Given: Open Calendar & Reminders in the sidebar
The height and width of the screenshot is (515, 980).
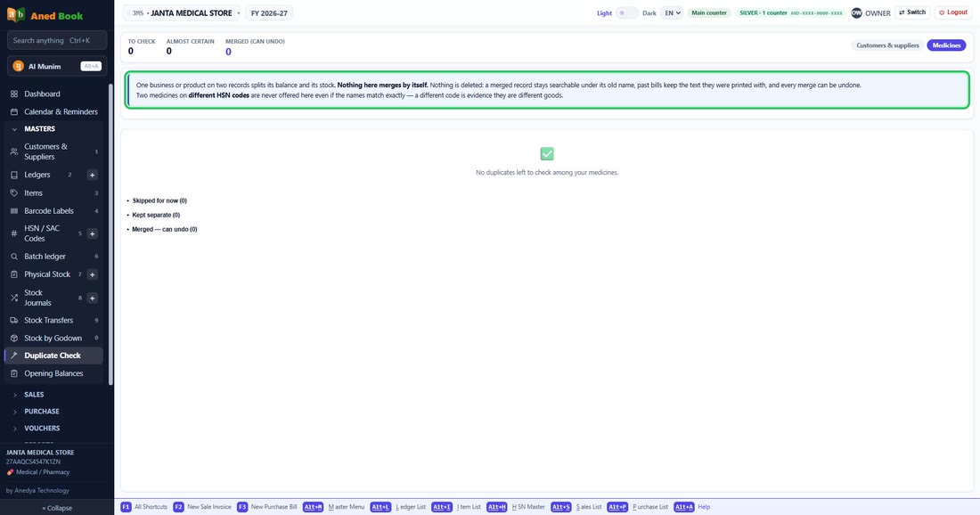Looking at the screenshot, I should pos(53,112).
